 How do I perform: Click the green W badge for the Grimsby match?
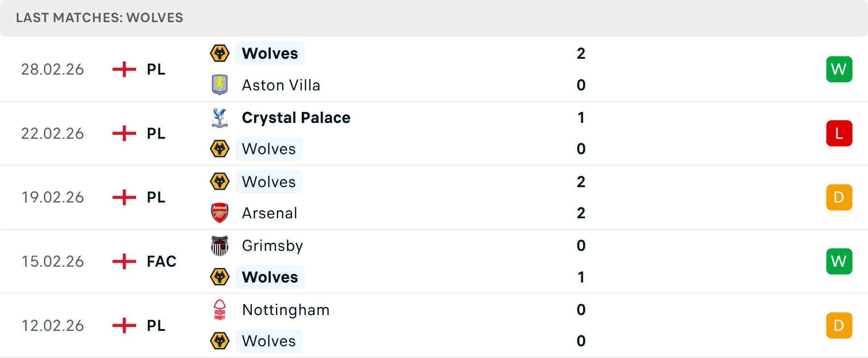(x=839, y=261)
